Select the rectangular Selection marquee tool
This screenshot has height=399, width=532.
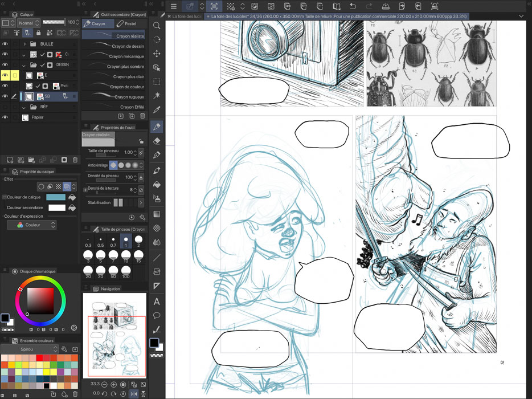point(157,82)
